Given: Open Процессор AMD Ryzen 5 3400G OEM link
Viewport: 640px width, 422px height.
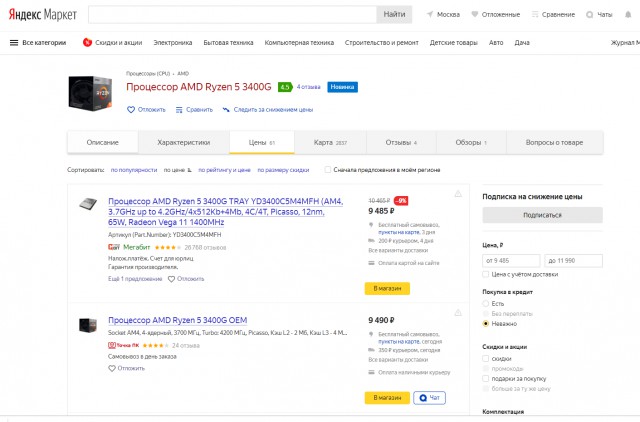Looking at the screenshot, I should click(x=178, y=320).
